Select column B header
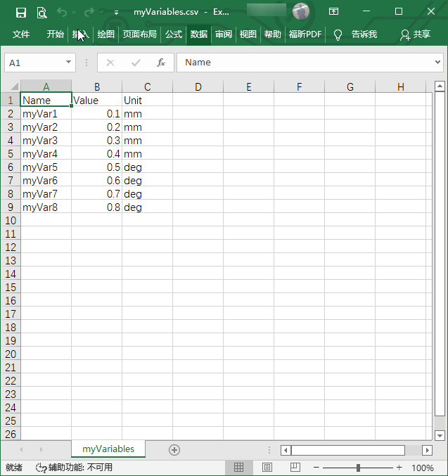 tap(97, 86)
